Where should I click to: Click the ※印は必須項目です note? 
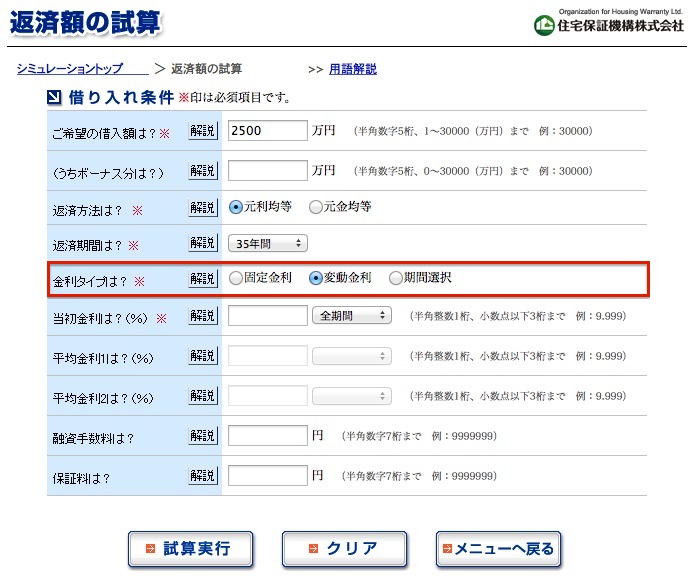[234, 97]
